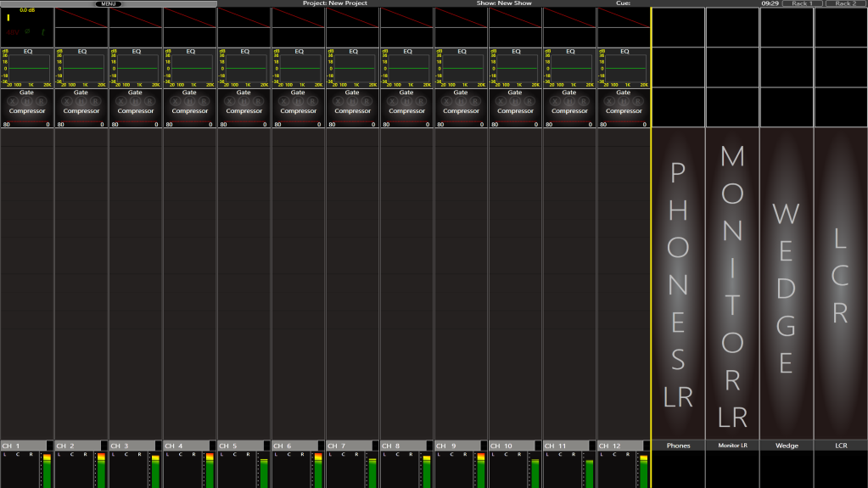Screen dimensions: 868x488
Task: Toggle the high-pass filter icon on channel 1
Action: [42, 32]
